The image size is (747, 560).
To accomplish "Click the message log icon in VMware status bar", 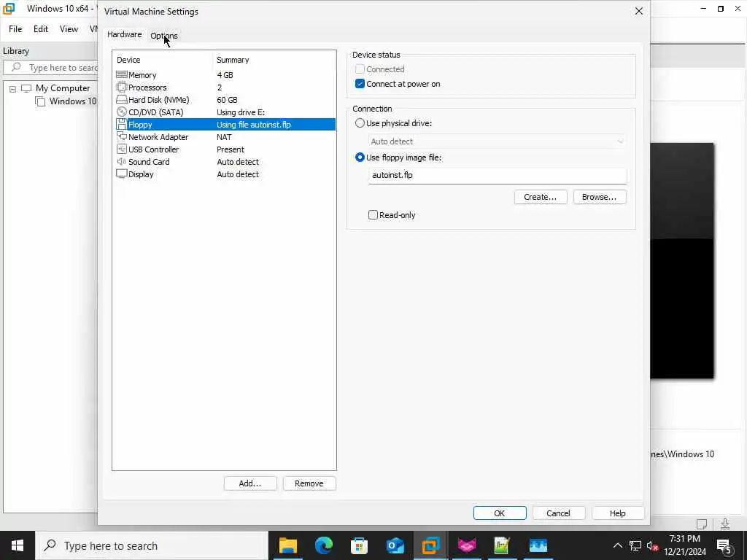I will click(x=702, y=524).
